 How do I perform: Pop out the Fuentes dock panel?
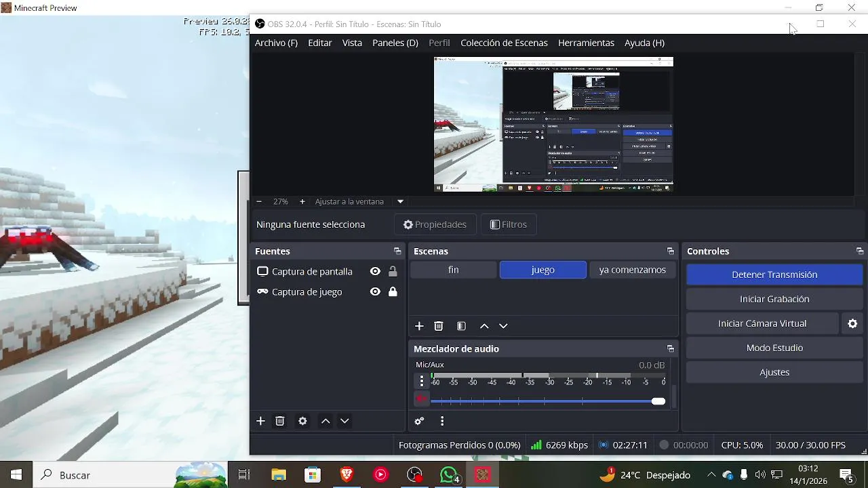(x=397, y=251)
